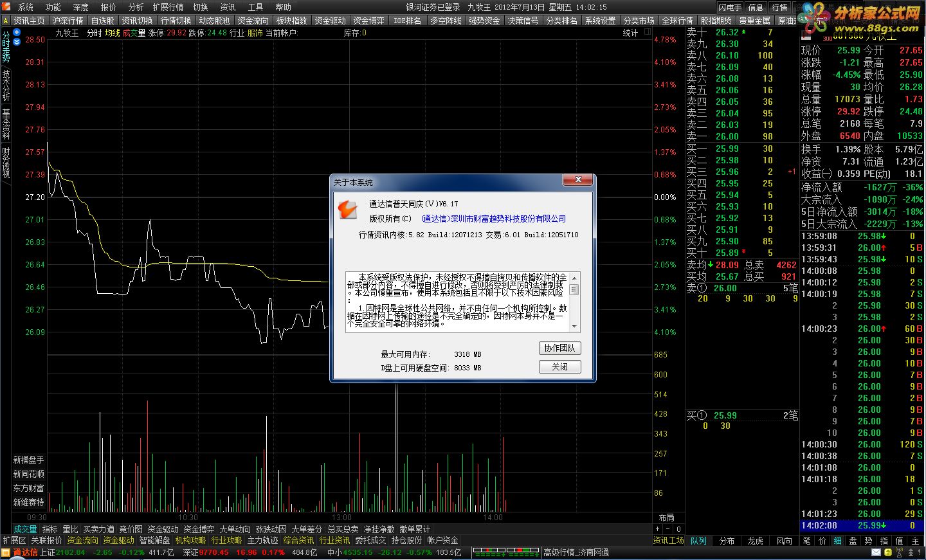Click the 统计 label above the chart
Image resolution: width=926 pixels, height=560 pixels.
(x=631, y=33)
